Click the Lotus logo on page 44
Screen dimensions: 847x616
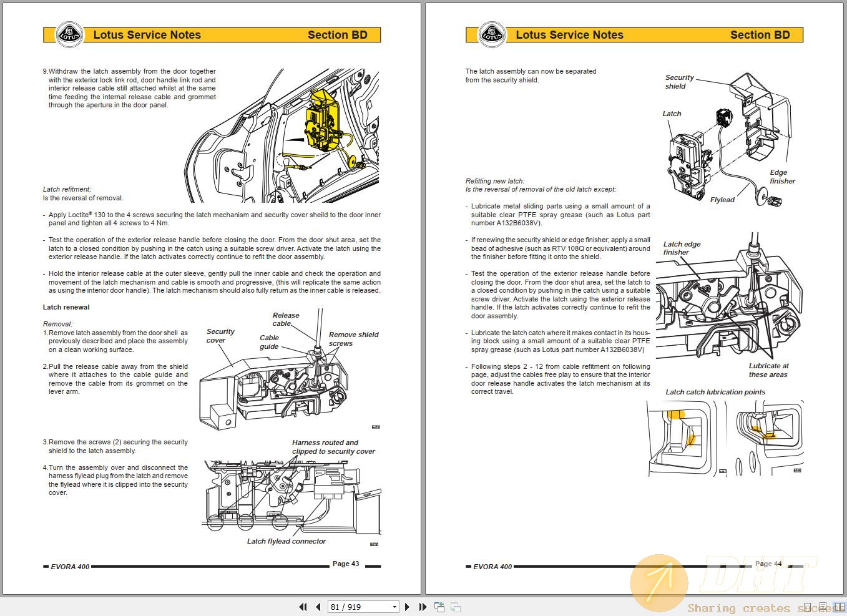pyautogui.click(x=492, y=35)
